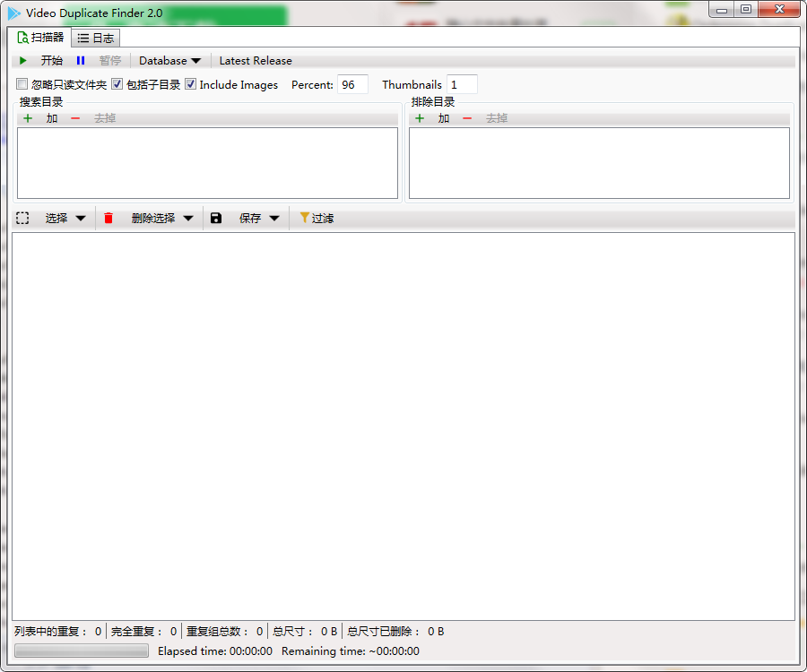Click the green play Start icon
This screenshot has width=807, height=672.
pyautogui.click(x=22, y=61)
